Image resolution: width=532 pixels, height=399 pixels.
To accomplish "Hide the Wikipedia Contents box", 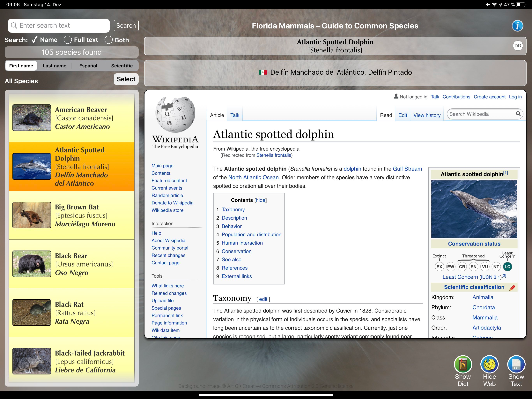I will coord(261,200).
